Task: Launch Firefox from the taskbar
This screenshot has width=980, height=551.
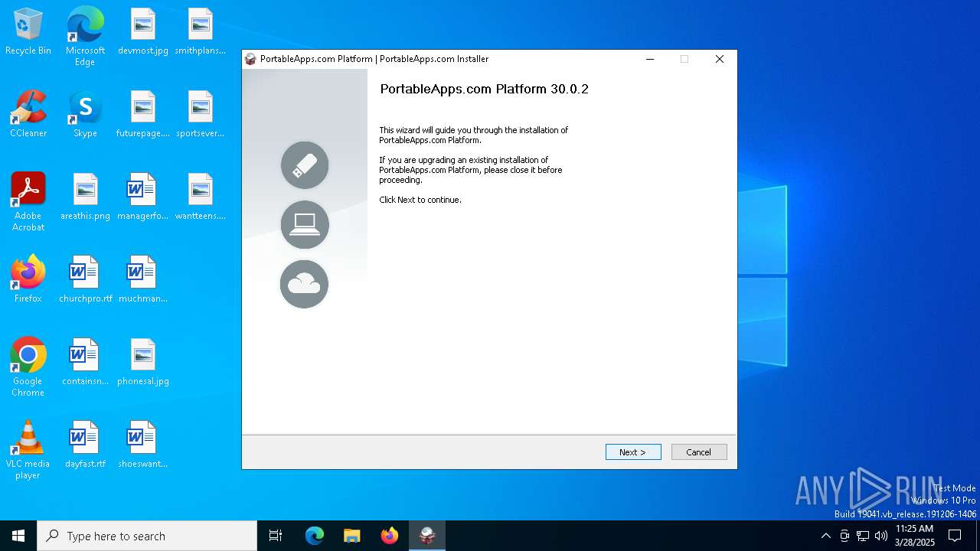Action: [390, 536]
